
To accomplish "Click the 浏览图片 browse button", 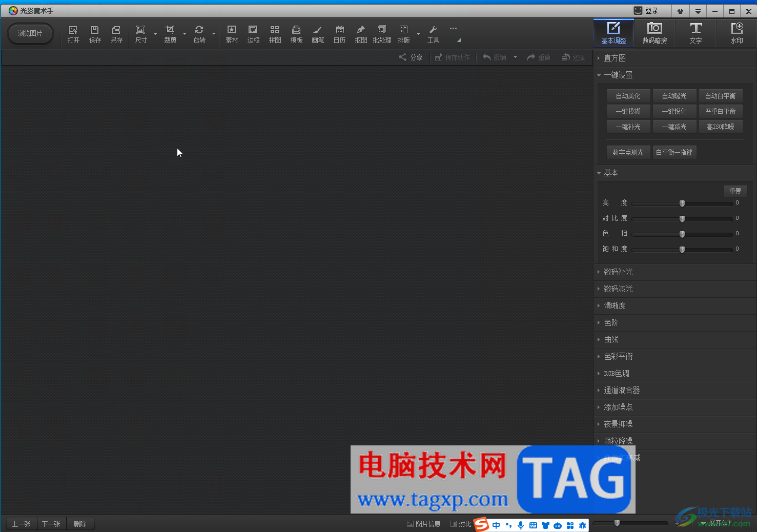I will [x=30, y=33].
